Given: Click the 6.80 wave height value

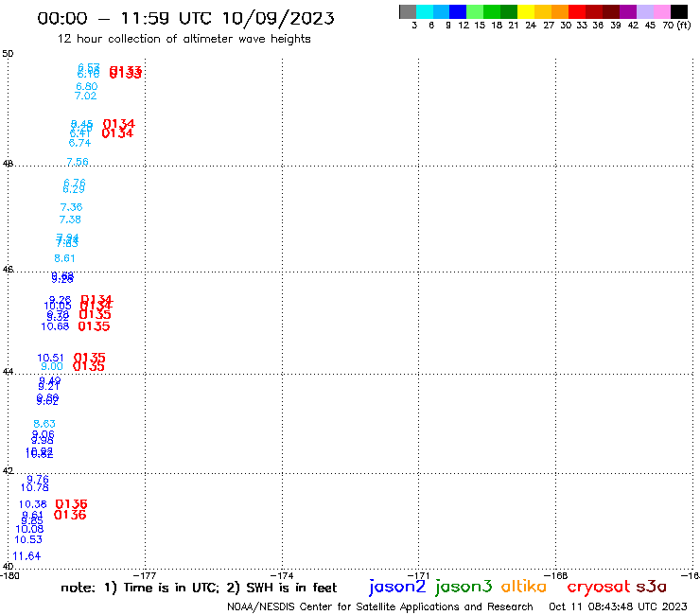Looking at the screenshot, I should pos(87,87).
